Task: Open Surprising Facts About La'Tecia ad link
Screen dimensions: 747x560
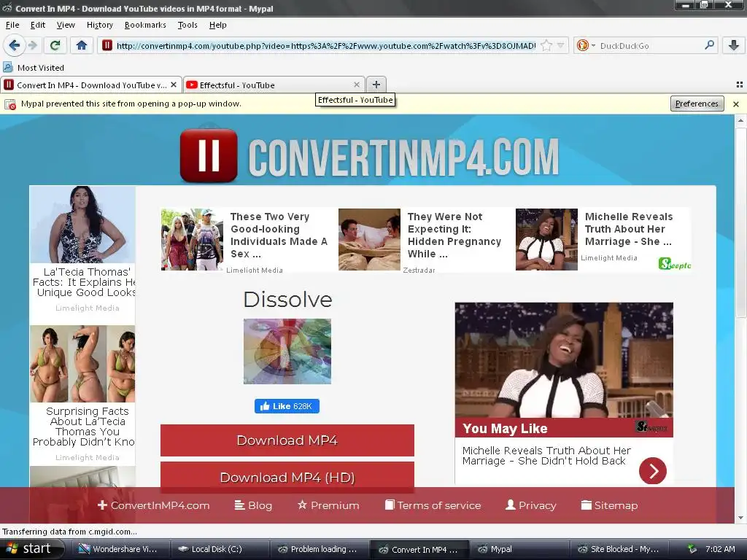Action: [83, 426]
